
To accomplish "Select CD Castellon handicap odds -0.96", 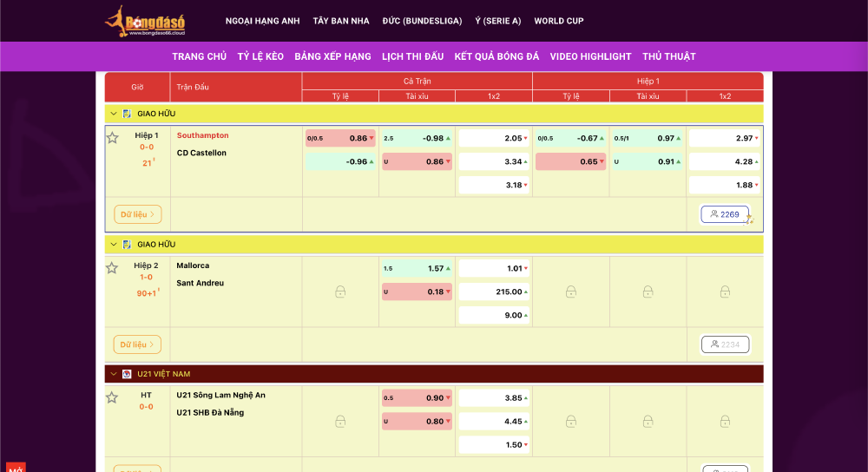I will [x=340, y=161].
